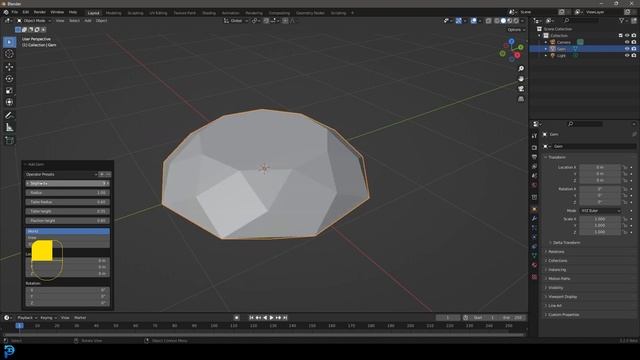Disable Gem in renders camera icon
Viewport: 640px width, 360px height.
click(634, 49)
